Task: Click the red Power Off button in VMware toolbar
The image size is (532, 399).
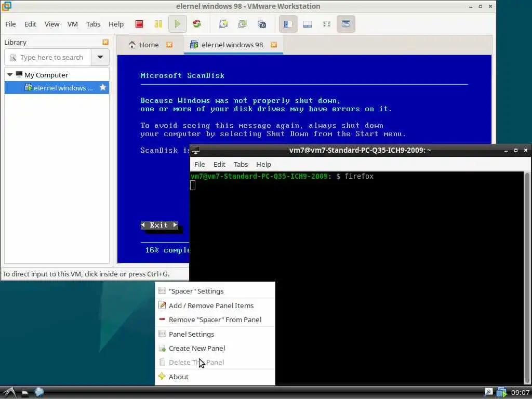Action: click(x=139, y=24)
